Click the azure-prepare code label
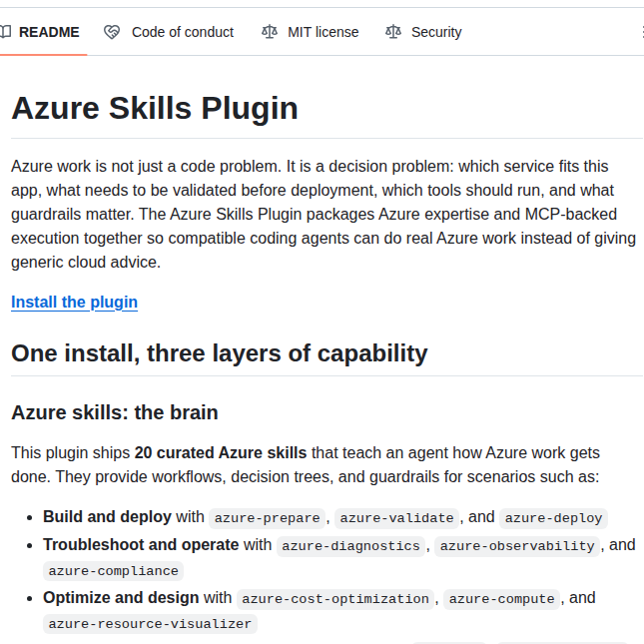The image size is (644, 644). (x=267, y=518)
